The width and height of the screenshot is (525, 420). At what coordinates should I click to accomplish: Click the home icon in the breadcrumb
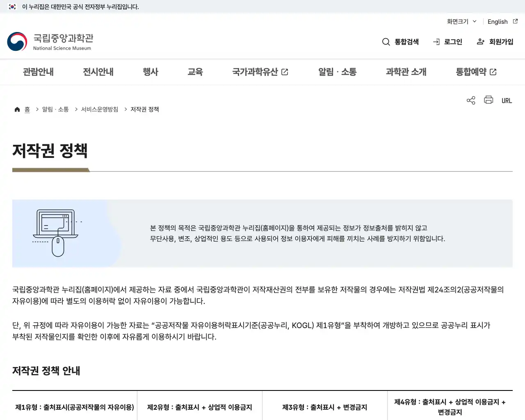coord(17,109)
